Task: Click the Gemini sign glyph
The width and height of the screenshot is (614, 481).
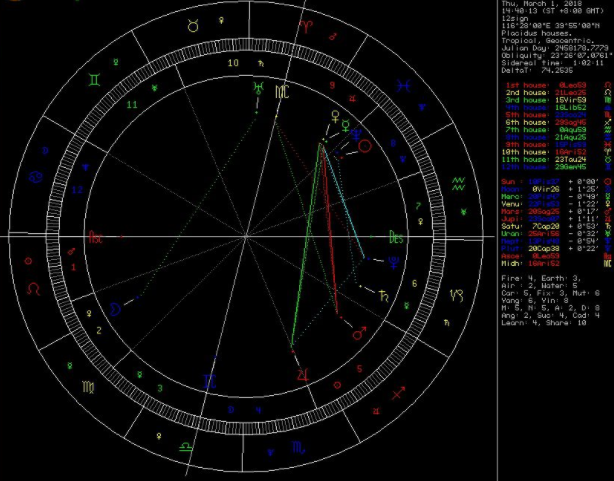Action: [x=92, y=78]
